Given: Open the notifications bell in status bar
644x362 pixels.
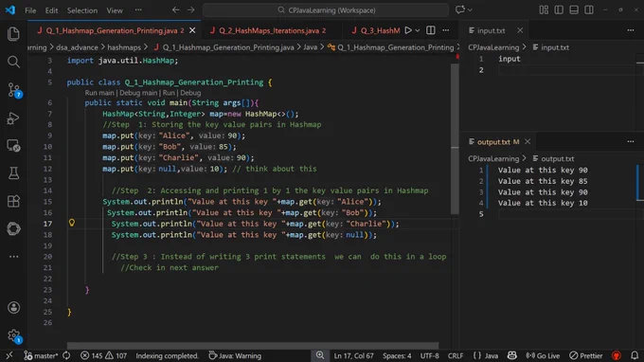Looking at the screenshot, I should tap(635, 355).
